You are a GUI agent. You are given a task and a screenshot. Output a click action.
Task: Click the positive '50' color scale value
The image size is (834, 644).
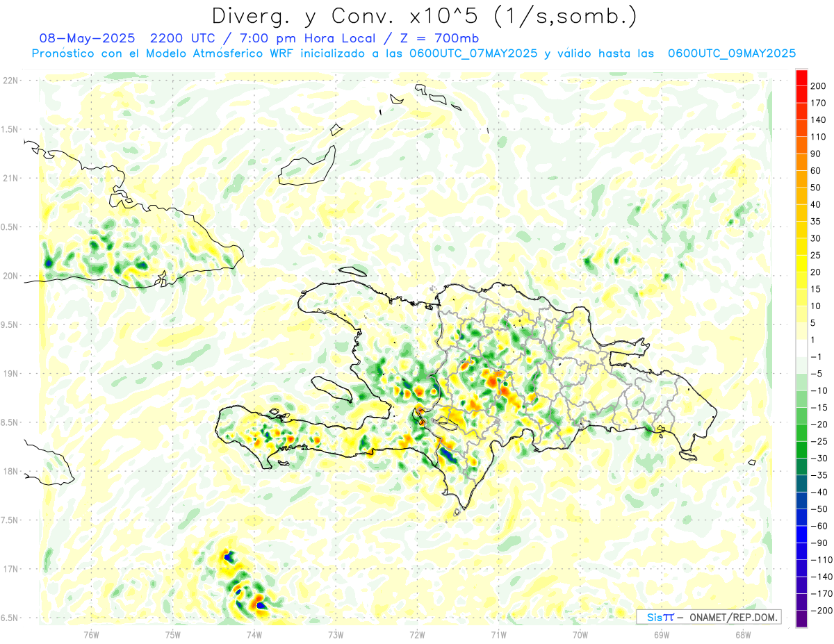[x=816, y=188]
